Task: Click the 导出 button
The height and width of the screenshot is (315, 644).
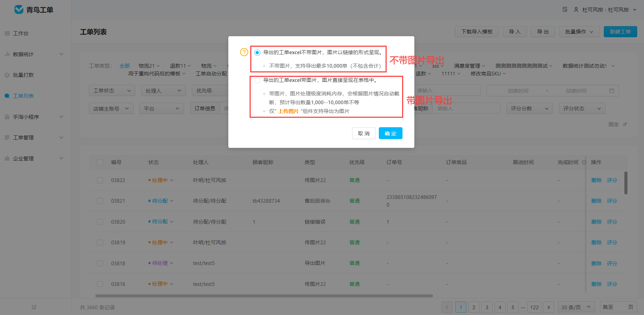Action: point(543,32)
